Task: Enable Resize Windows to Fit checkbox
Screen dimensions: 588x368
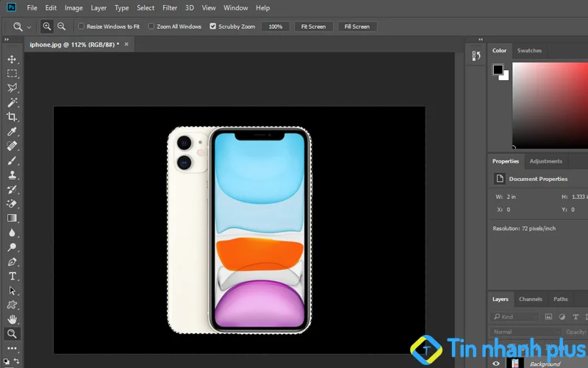Action: (82, 26)
